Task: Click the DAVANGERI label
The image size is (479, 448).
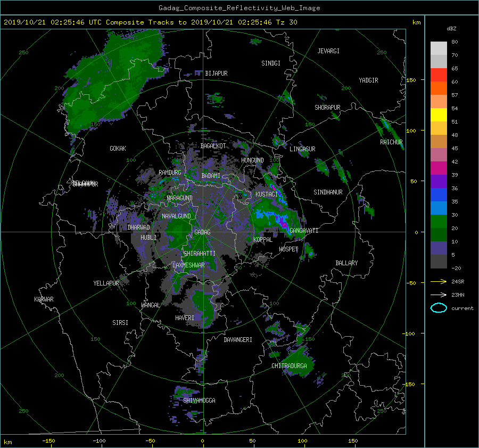Action: pos(238,340)
